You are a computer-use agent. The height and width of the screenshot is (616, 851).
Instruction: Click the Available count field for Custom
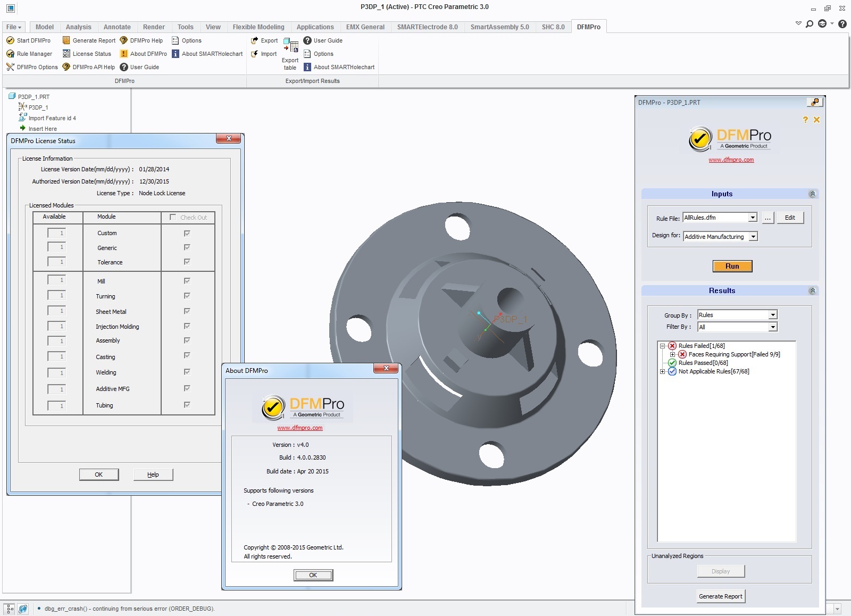(57, 233)
